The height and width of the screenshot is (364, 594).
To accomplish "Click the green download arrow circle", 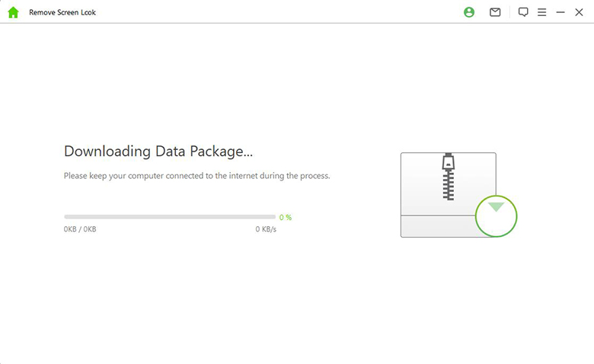I will coord(496,217).
